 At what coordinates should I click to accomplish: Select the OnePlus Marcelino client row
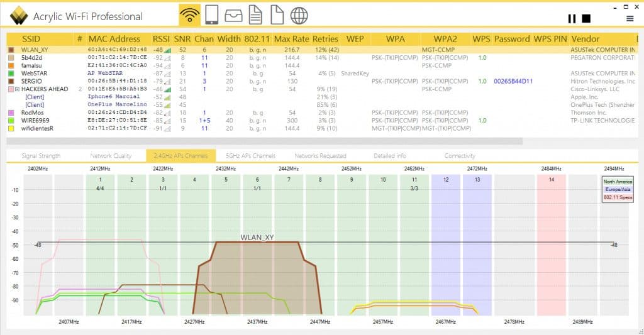click(x=322, y=105)
